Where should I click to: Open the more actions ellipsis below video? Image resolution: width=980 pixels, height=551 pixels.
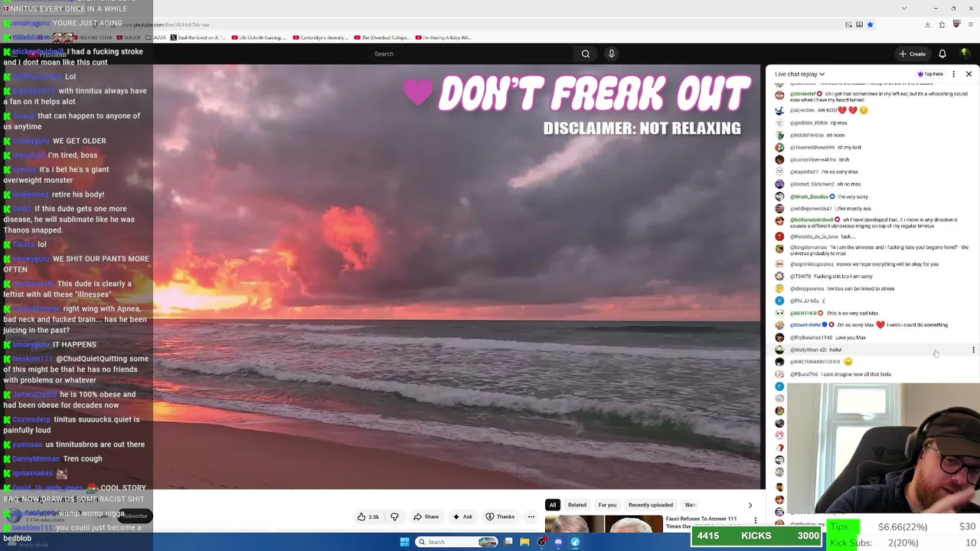pyautogui.click(x=531, y=517)
